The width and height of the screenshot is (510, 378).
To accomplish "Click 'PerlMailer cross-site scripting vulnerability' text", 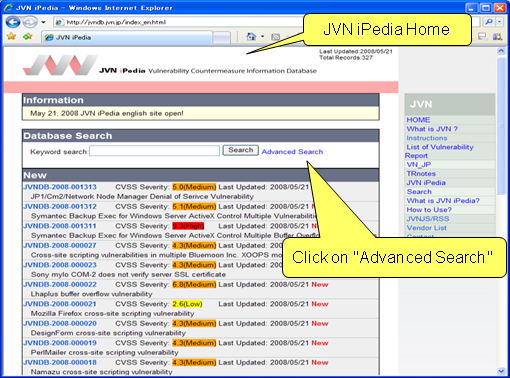I will [x=105, y=352].
